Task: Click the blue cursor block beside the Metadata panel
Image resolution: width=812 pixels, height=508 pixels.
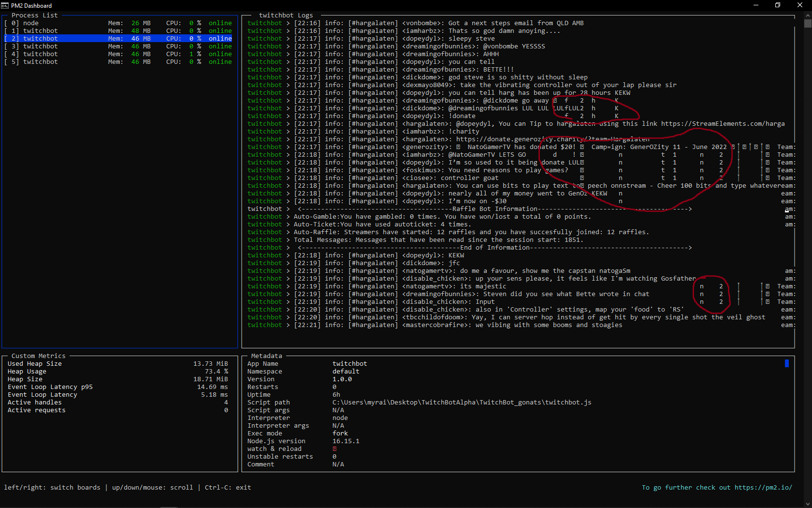Action: click(x=786, y=363)
